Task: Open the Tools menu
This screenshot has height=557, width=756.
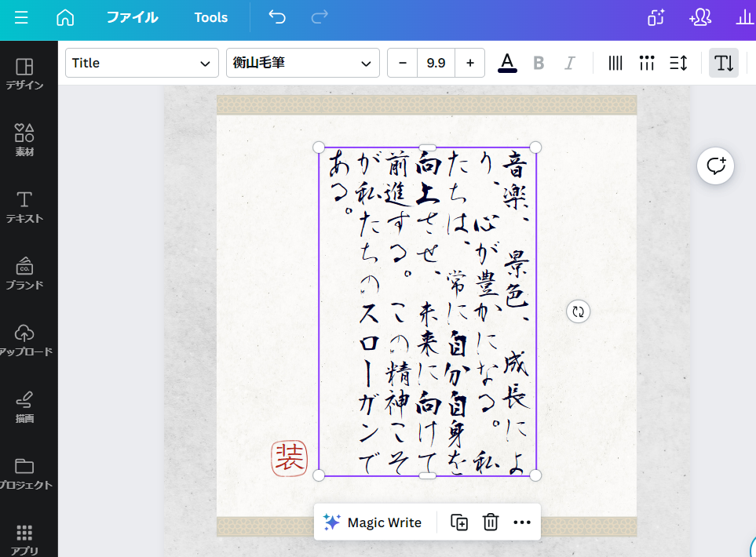Action: 210,16
